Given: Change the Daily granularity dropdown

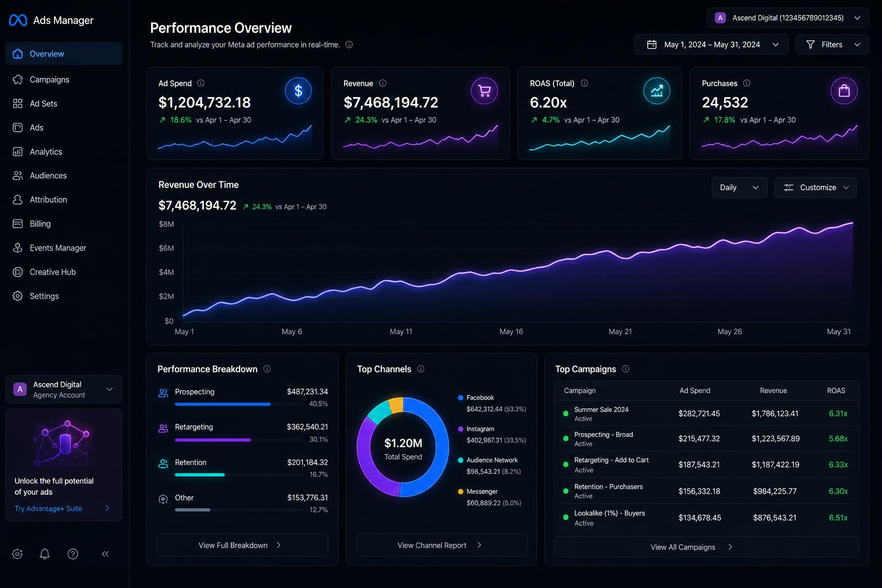Looking at the screenshot, I should pyautogui.click(x=739, y=188).
